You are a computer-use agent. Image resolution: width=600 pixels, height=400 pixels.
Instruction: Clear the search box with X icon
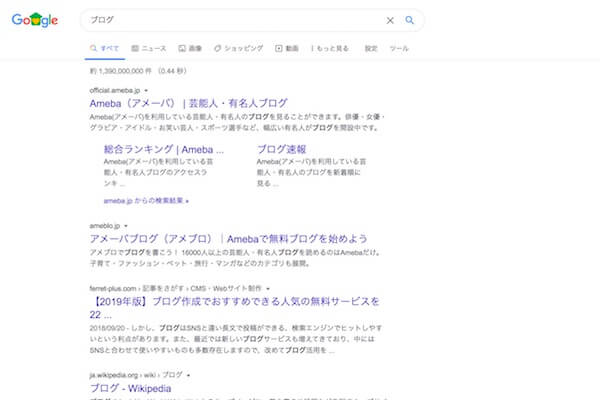[x=390, y=20]
